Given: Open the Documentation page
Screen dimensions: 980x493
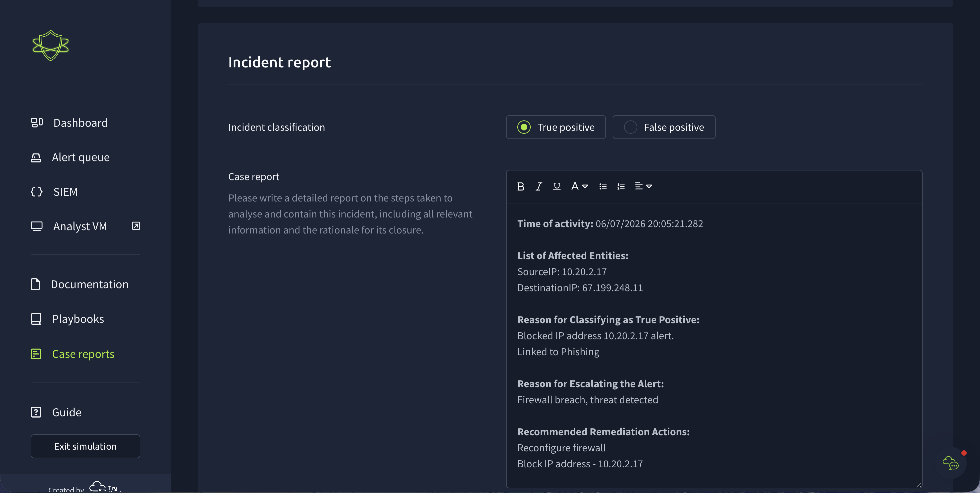Looking at the screenshot, I should [90, 284].
